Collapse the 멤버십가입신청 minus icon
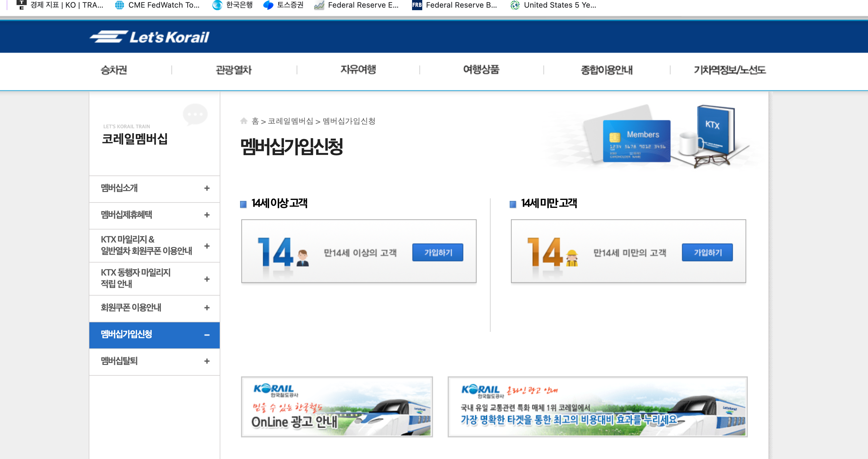This screenshot has height=459, width=868. click(207, 335)
